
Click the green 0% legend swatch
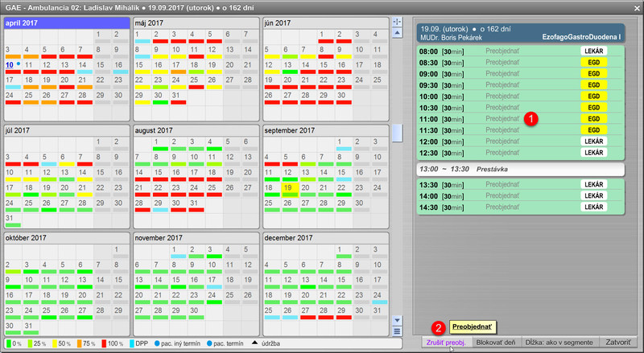pyautogui.click(x=8, y=344)
